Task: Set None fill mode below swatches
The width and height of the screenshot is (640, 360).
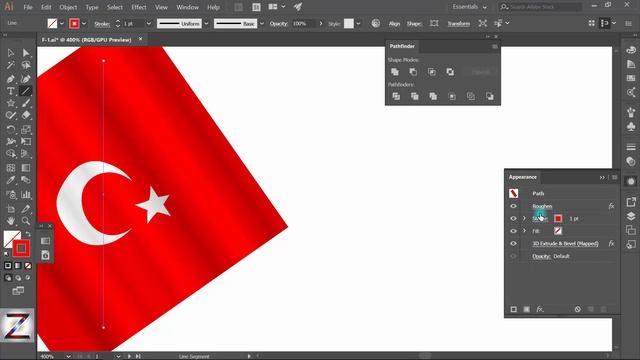Action: 28,266
